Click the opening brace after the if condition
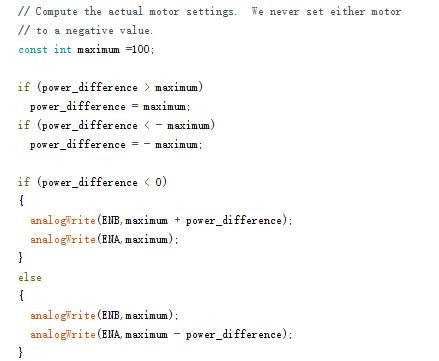The width and height of the screenshot is (439, 361). point(21,201)
